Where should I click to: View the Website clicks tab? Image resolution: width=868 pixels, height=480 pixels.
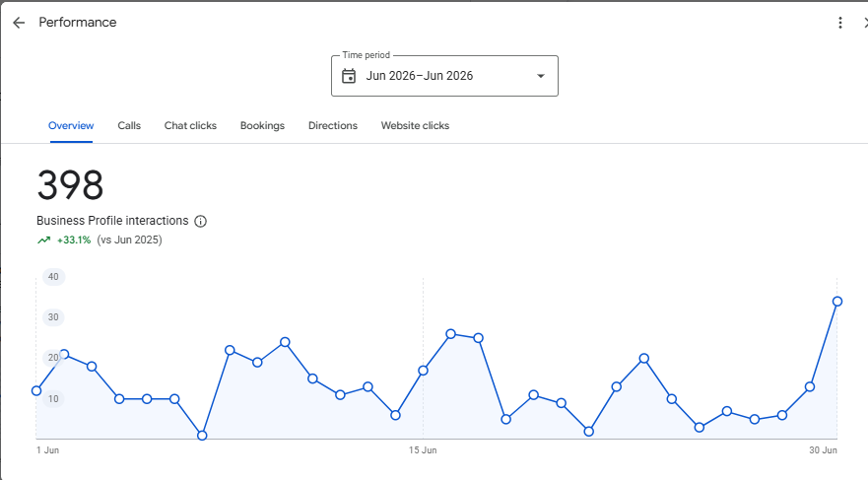coord(415,126)
